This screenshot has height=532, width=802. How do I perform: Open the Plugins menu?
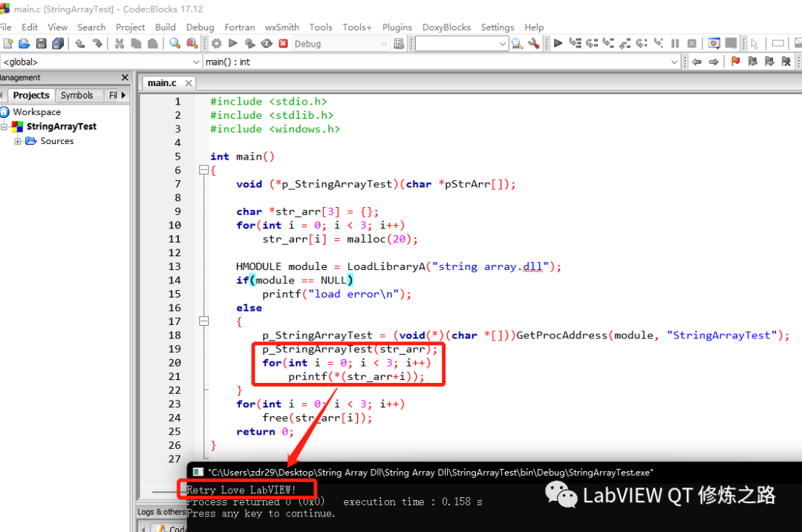[x=397, y=27]
